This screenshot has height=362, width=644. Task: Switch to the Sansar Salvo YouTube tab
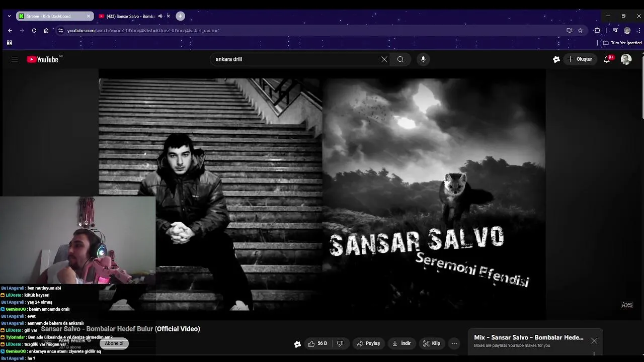(x=131, y=16)
